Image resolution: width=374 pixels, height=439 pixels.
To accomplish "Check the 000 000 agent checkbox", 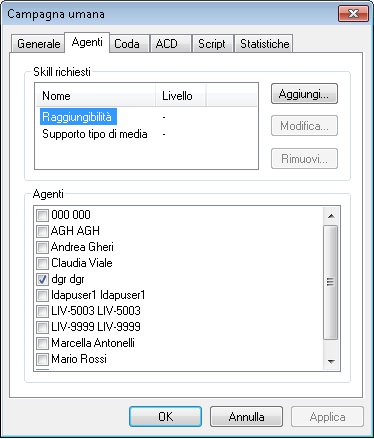I will (42, 215).
